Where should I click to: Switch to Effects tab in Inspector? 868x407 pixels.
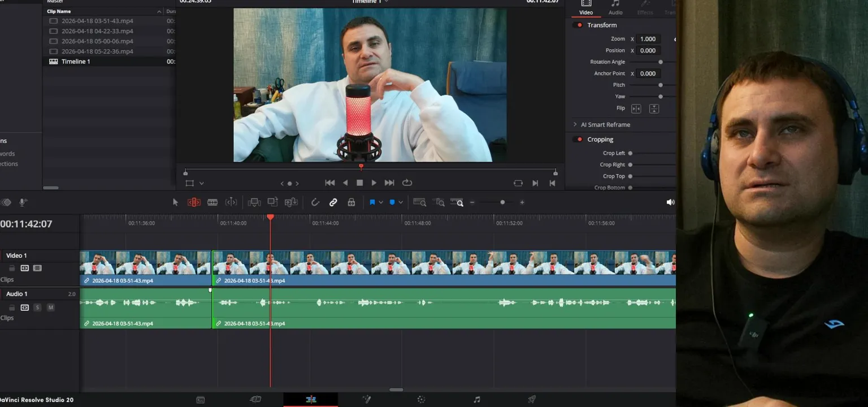645,8
